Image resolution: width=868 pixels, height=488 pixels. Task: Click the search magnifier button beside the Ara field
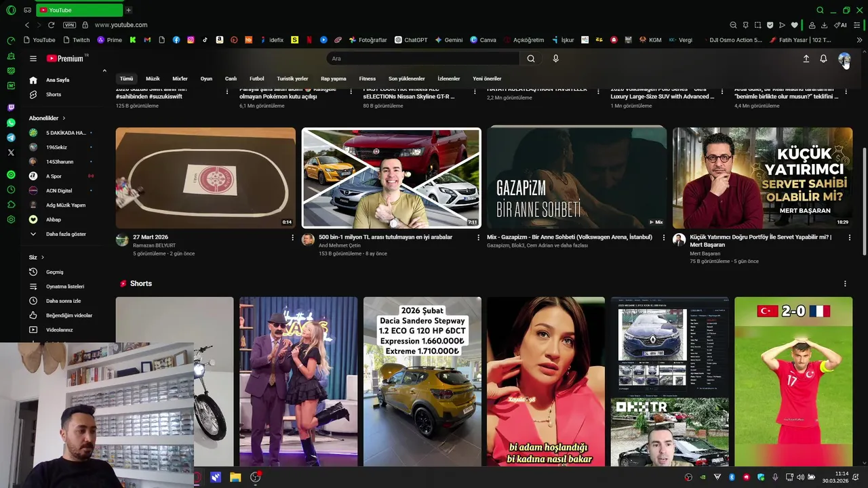[x=531, y=59]
